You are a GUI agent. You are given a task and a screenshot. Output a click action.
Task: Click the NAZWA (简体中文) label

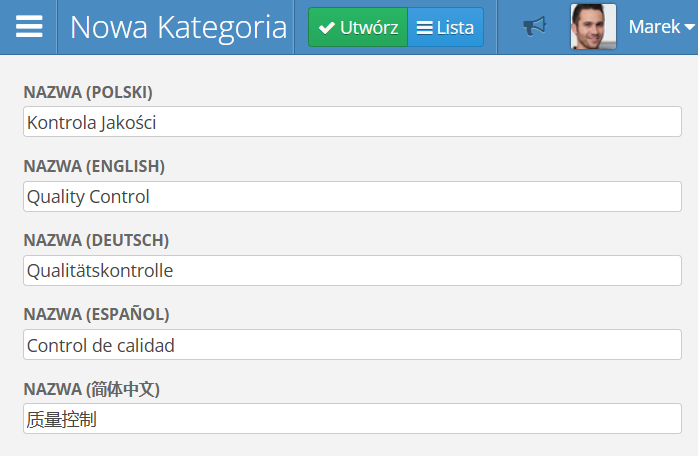(x=92, y=388)
